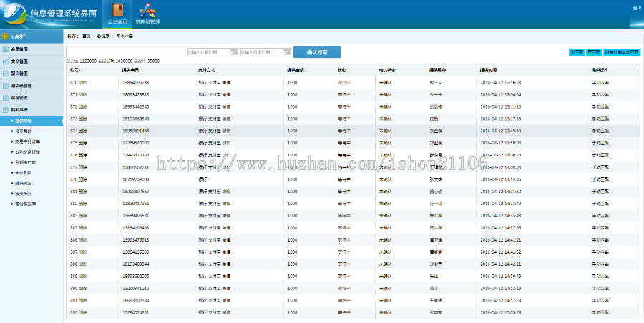The width and height of the screenshot is (644, 323).
Task: Open calendar picker of end date field
Action: tap(287, 52)
